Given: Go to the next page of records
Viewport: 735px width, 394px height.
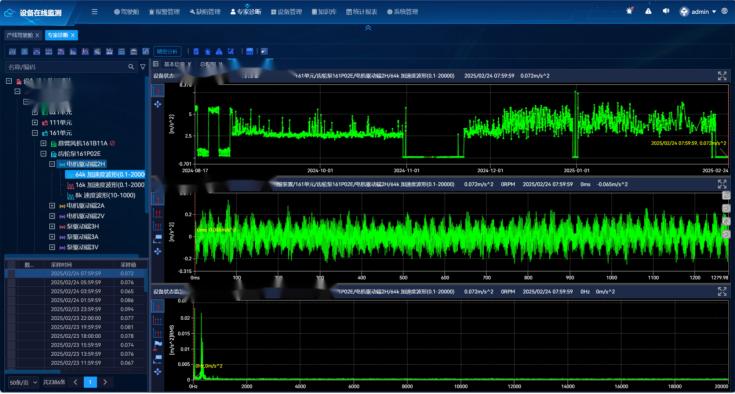Looking at the screenshot, I should (x=105, y=382).
